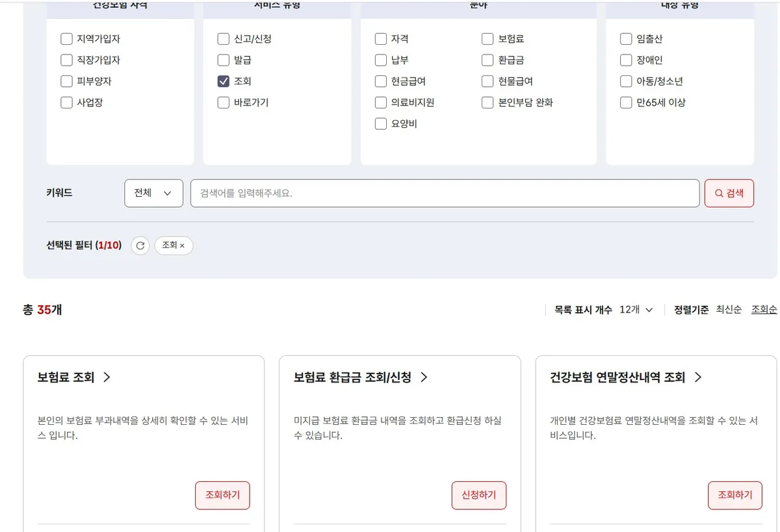Check the 환급금 checkbox
This screenshot has width=780, height=532.
coord(487,60)
